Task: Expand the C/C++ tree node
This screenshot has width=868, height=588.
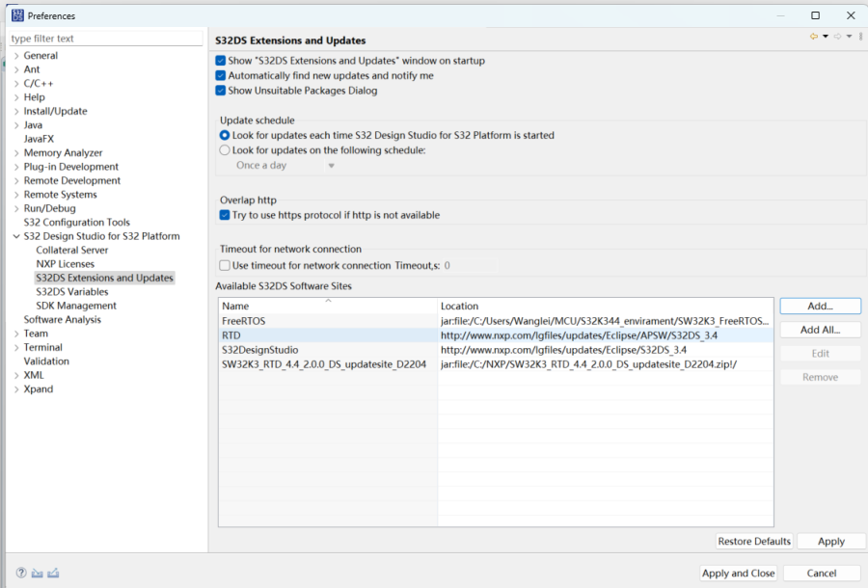Action: coord(16,83)
